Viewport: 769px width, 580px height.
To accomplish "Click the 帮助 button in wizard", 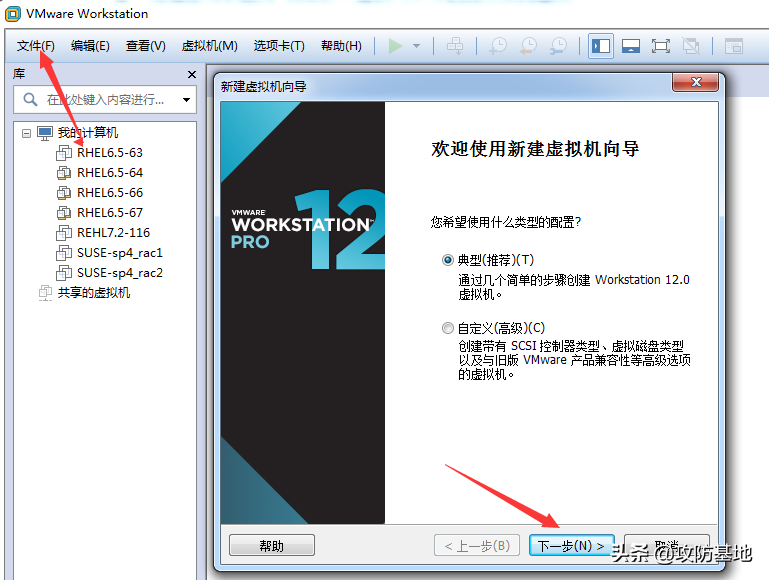I will pos(271,546).
